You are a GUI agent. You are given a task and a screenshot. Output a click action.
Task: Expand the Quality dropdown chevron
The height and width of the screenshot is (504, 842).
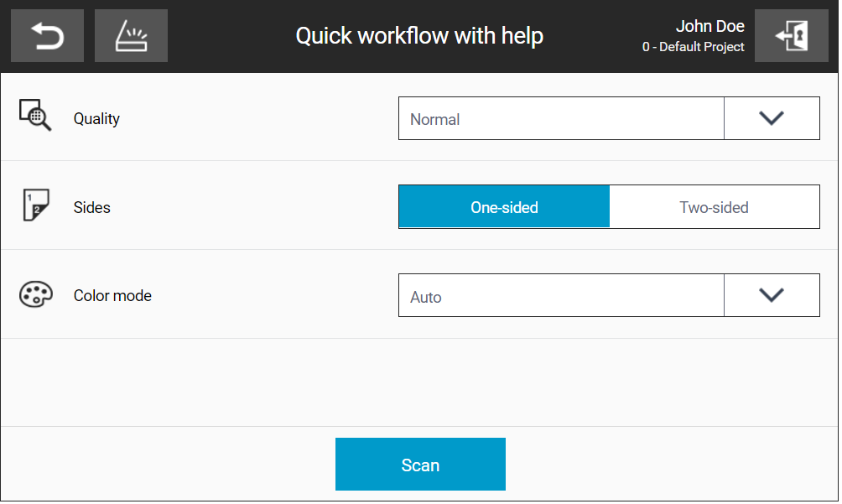pos(772,118)
